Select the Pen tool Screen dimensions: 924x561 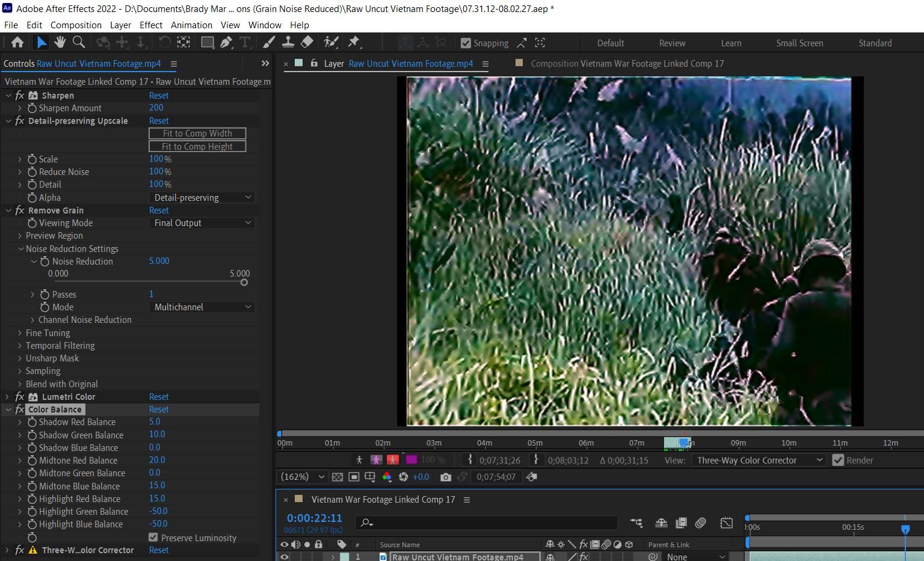[226, 42]
